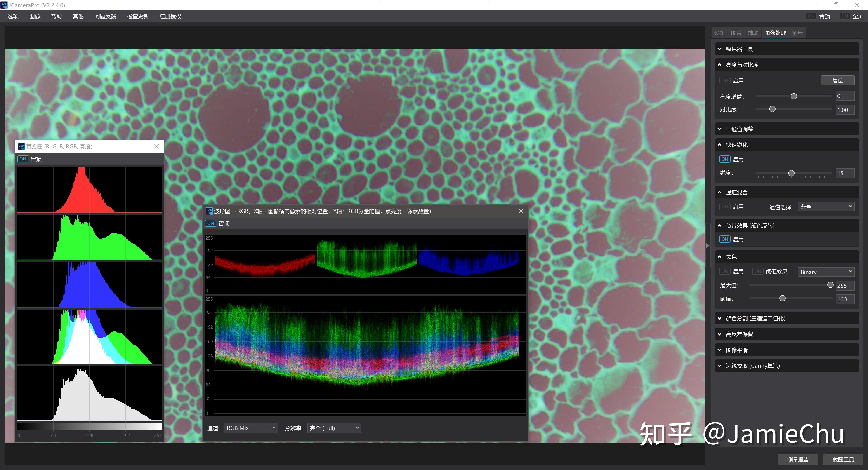Expand the 吸色器工具 section
This screenshot has height=470, width=868.
coord(720,49)
